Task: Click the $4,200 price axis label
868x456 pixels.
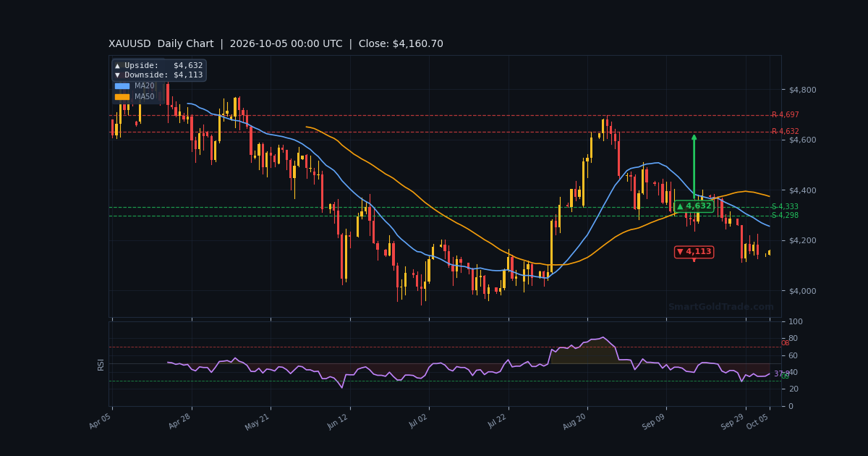Action: click(x=802, y=240)
